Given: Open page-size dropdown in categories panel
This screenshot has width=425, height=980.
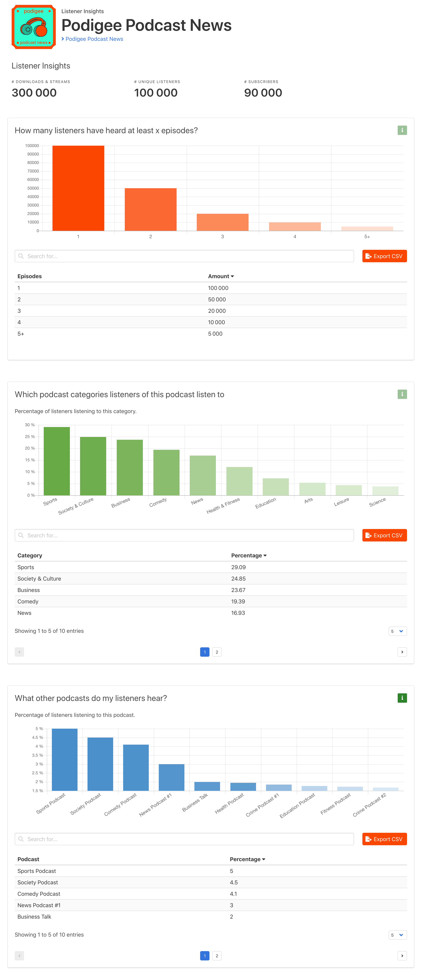Looking at the screenshot, I should pos(398,631).
